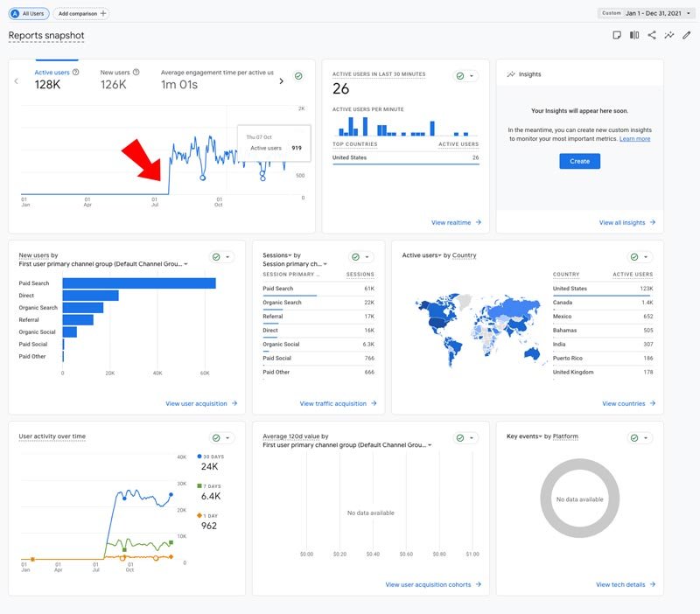Click the annotations note icon in toolbar
This screenshot has width=700, height=614.
pos(617,35)
